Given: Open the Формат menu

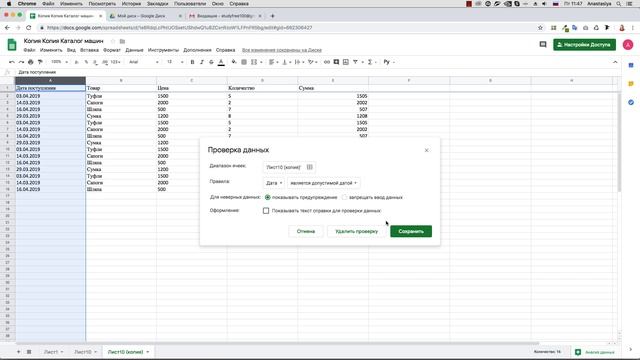Looking at the screenshot, I should (112, 50).
